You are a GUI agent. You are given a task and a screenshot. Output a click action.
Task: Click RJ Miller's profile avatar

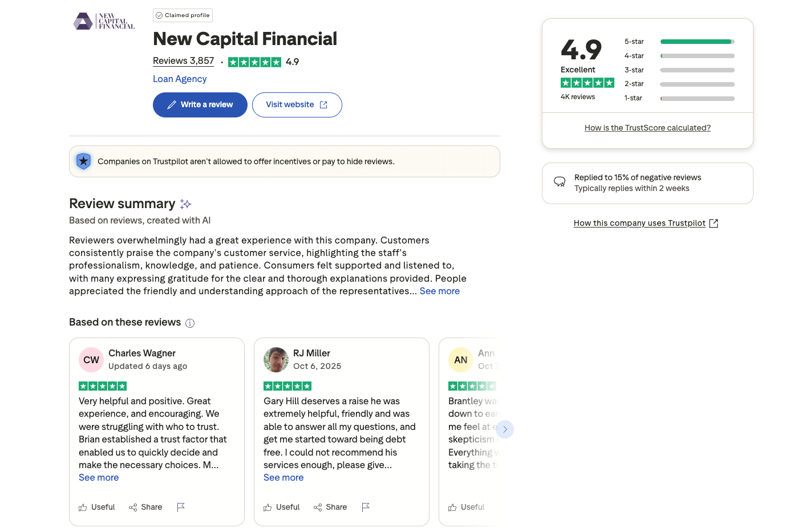(276, 360)
